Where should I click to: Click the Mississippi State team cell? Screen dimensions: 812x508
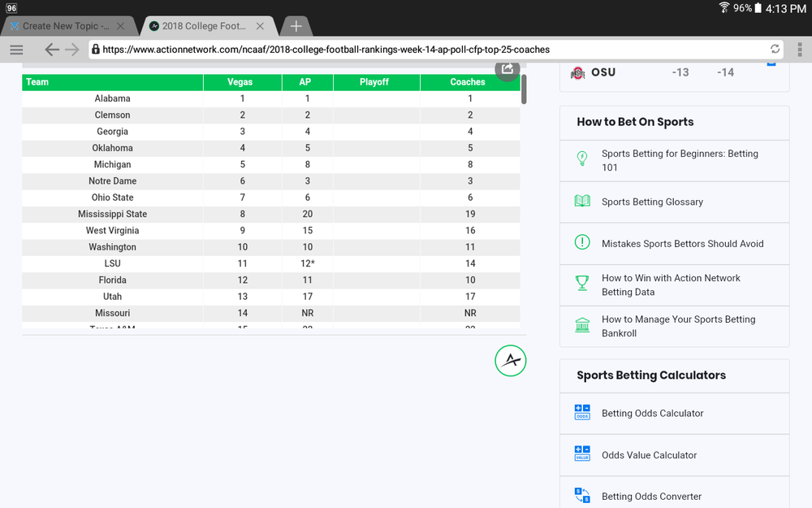pyautogui.click(x=112, y=214)
